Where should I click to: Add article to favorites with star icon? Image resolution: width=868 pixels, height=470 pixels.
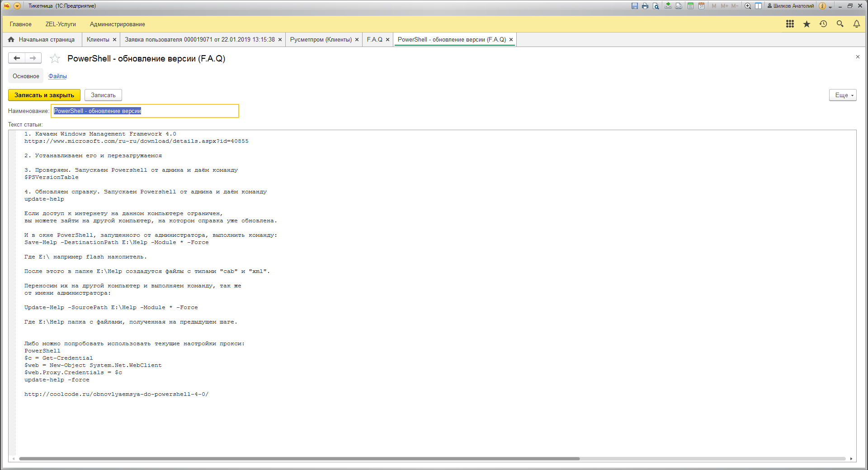click(x=55, y=58)
